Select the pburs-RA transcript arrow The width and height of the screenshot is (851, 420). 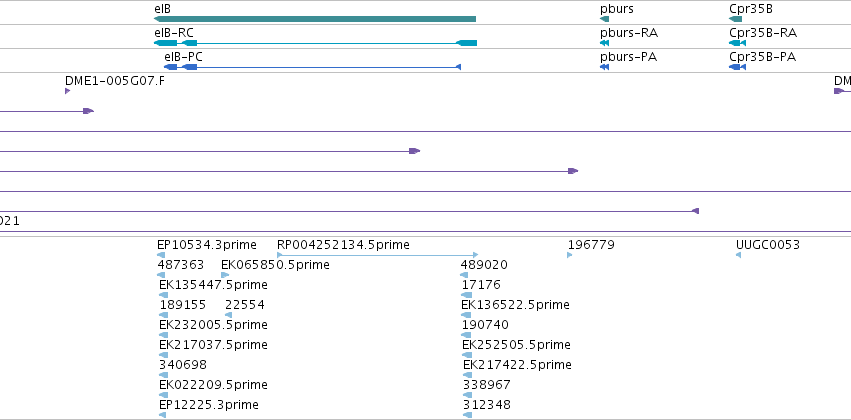(605, 43)
